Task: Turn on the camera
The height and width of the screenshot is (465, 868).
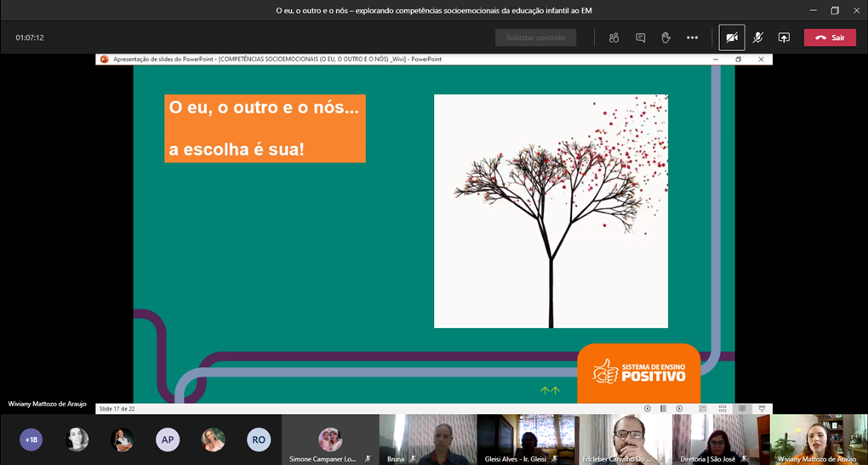Action: click(731, 37)
